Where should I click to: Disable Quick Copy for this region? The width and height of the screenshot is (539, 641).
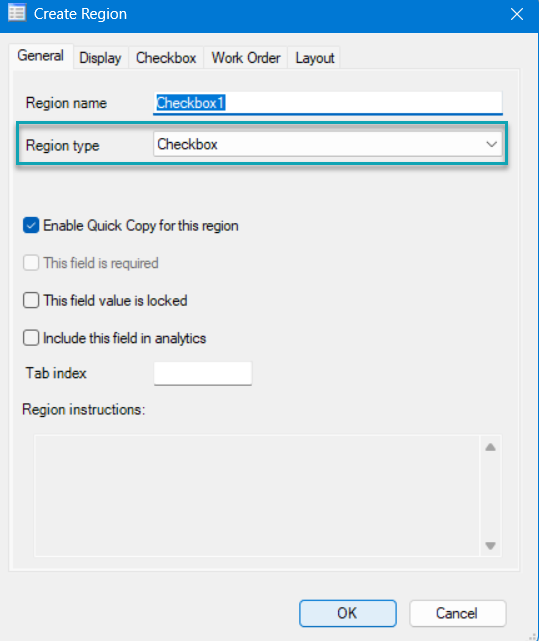click(31, 225)
